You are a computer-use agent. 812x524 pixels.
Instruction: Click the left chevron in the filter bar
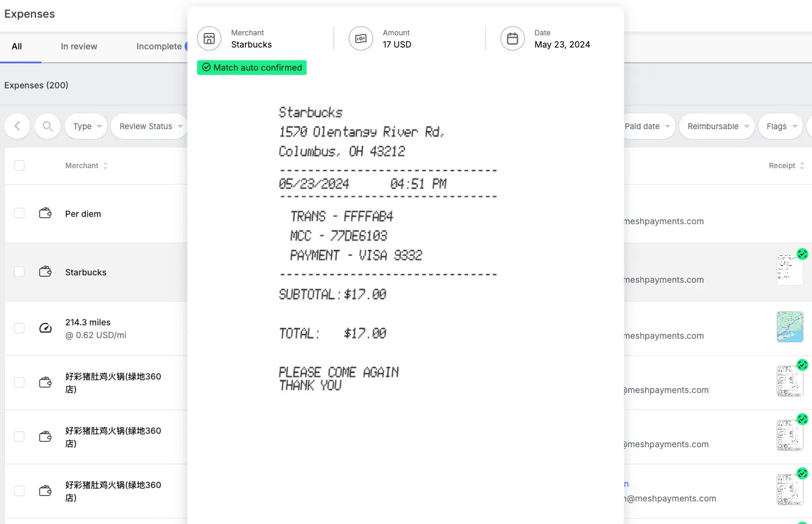tap(17, 127)
